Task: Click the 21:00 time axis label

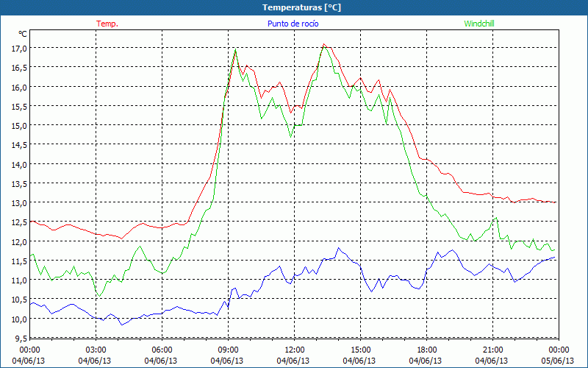Action: pyautogui.click(x=492, y=350)
